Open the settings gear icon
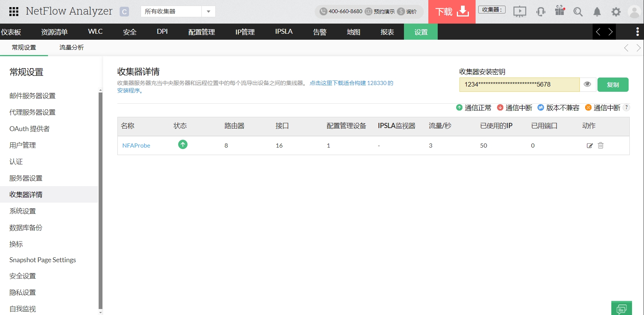 click(x=616, y=12)
